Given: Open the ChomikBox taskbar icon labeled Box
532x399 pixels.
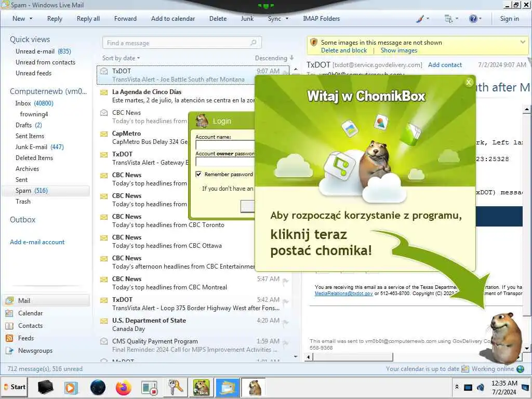Looking at the screenshot, I should pyautogui.click(x=201, y=387).
